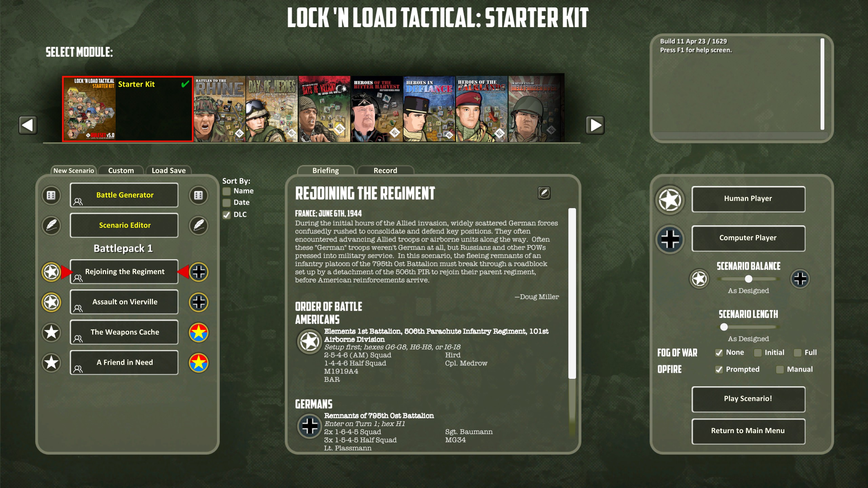Select German cross for Rejoining the Regiment
Viewport: 868px width, 488px height.
199,272
